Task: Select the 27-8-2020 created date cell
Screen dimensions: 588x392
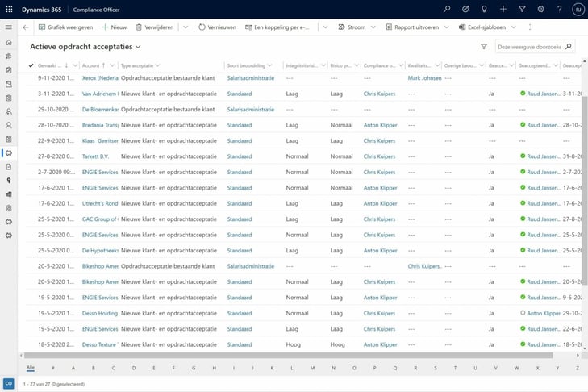Action: pyautogui.click(x=56, y=156)
